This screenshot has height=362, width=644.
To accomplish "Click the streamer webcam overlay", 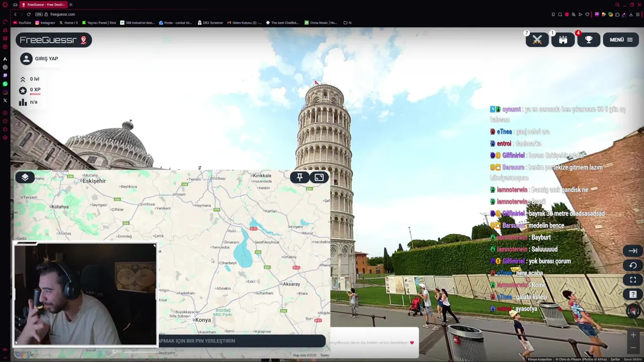I will (x=85, y=294).
